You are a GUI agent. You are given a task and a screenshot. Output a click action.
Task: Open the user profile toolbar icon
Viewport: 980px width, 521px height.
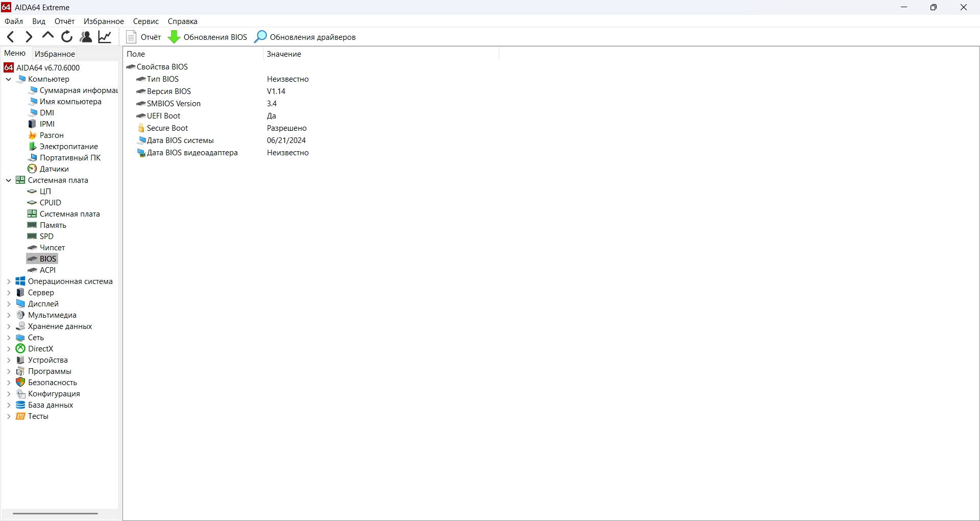click(86, 37)
